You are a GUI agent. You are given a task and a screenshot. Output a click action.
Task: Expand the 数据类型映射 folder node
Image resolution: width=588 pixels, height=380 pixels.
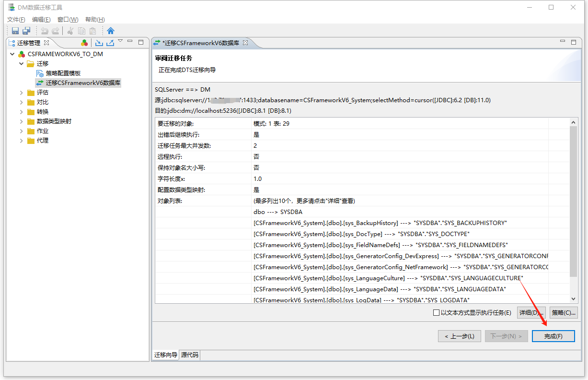(x=21, y=121)
